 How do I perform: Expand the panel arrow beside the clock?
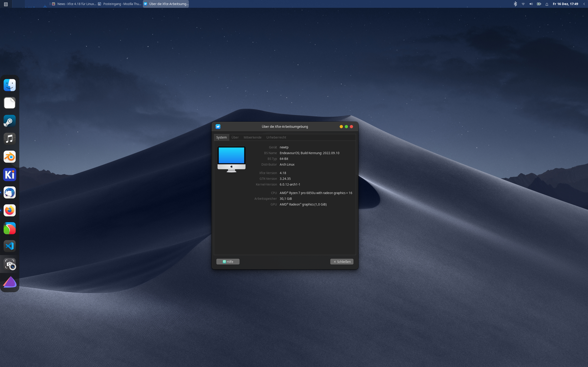(584, 4)
